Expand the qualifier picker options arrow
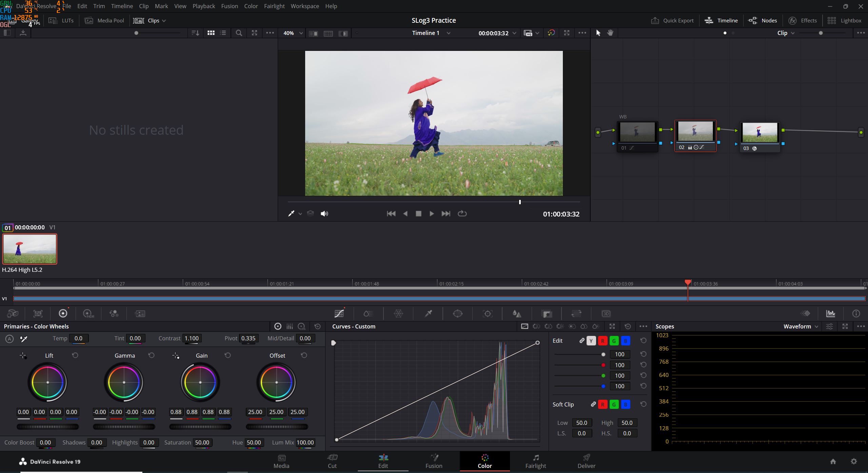Viewport: 868px width, 473px height. [x=300, y=214]
